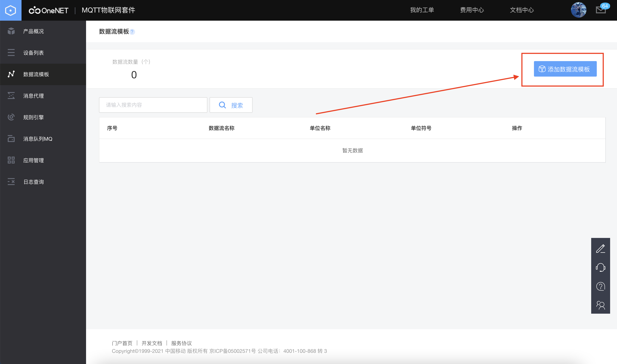The width and height of the screenshot is (617, 364).
Task: Click the 搜索 search button
Action: tap(231, 105)
